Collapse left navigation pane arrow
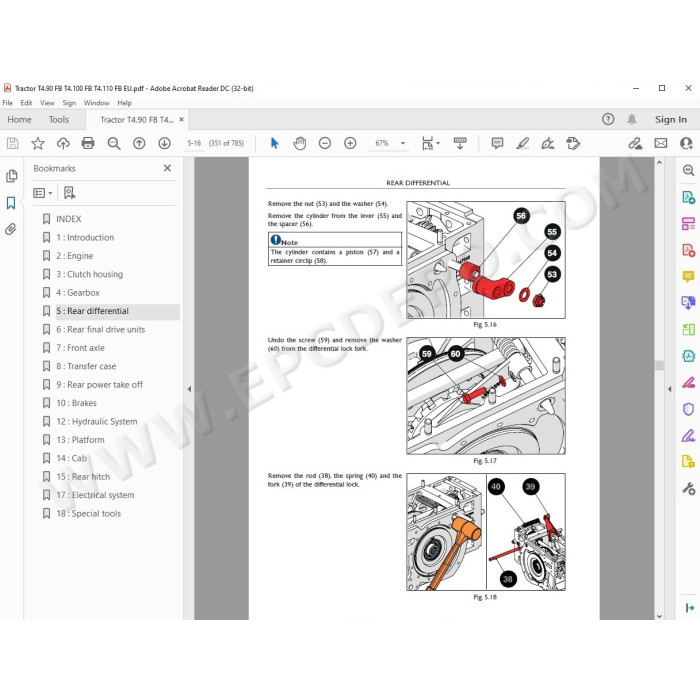This screenshot has width=700, height=700. (189, 389)
